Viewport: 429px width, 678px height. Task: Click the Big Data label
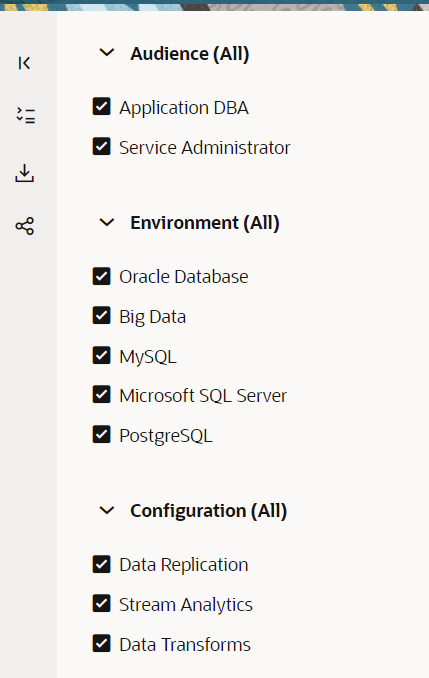[153, 317]
